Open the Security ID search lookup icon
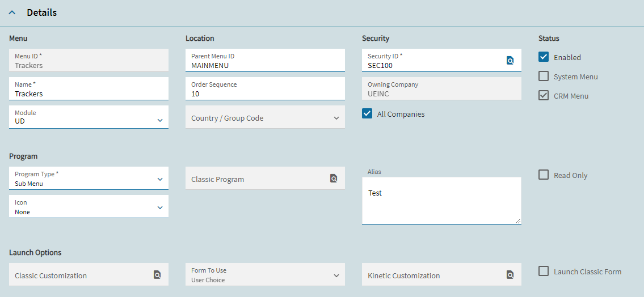Viewport: 644px width, 297px height. point(510,61)
